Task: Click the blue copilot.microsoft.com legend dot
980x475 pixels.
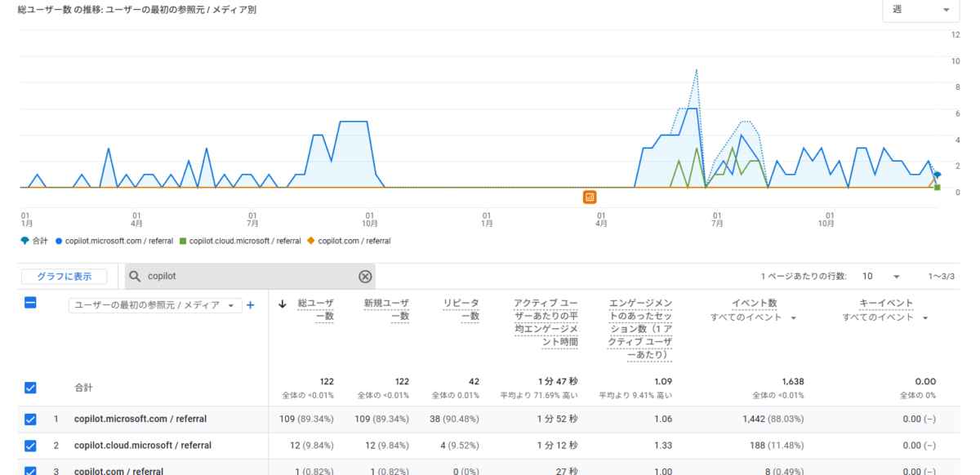Action: click(x=59, y=241)
